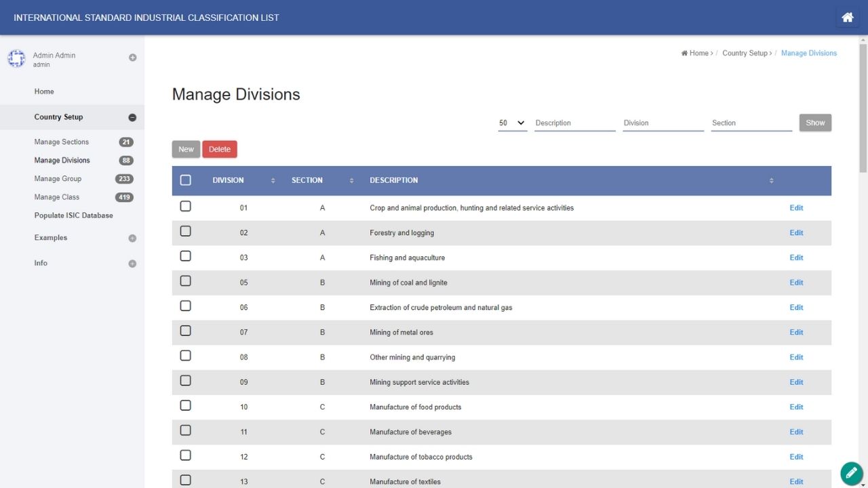Check the box for division 01
The width and height of the screenshot is (868, 488).
click(x=186, y=207)
